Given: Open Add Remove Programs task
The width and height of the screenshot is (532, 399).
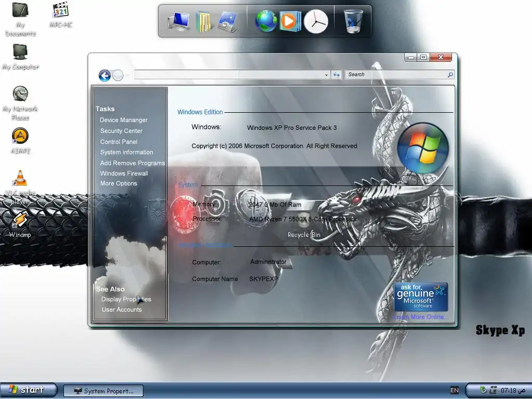Looking at the screenshot, I should tap(132, 163).
